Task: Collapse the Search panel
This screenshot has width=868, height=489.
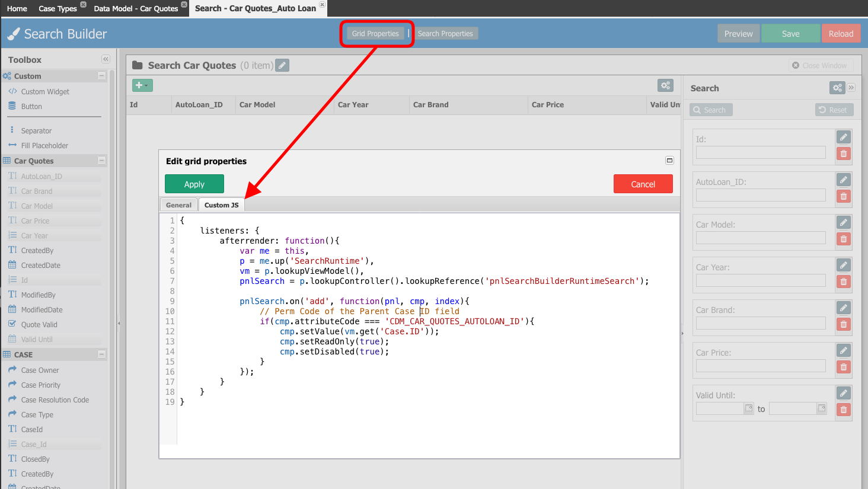Action: (x=851, y=88)
